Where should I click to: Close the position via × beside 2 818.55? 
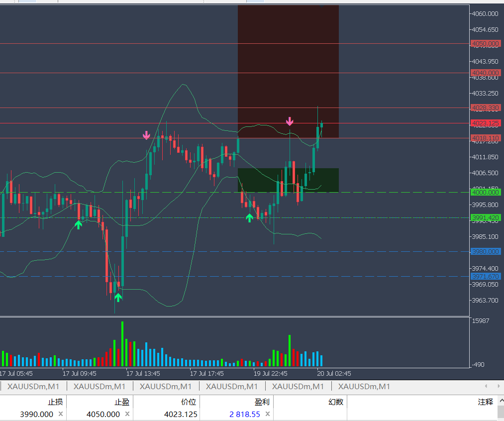click(x=268, y=414)
